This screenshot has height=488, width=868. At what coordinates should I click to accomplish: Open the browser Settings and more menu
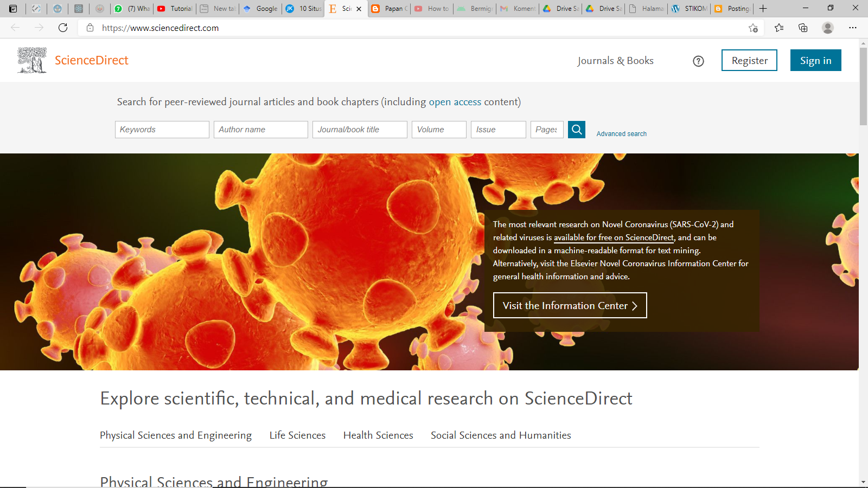[853, 28]
